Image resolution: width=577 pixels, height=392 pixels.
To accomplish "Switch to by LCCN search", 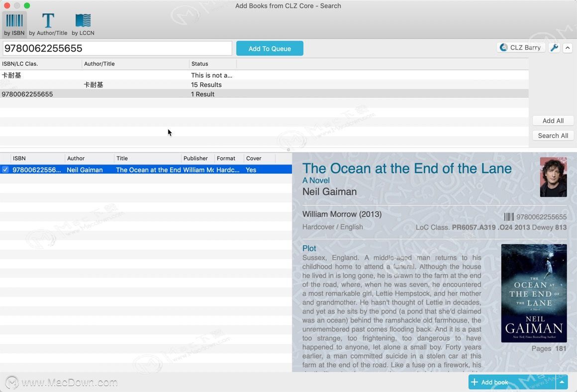I will (83, 24).
